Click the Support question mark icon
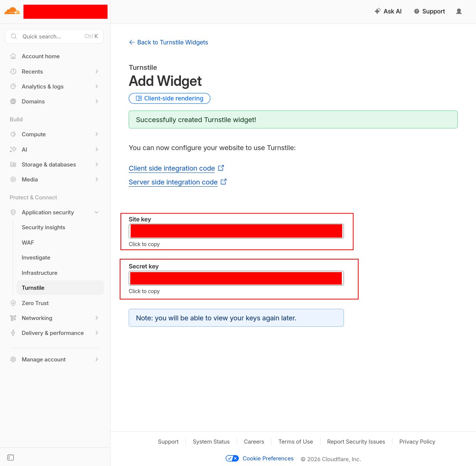 click(x=417, y=11)
